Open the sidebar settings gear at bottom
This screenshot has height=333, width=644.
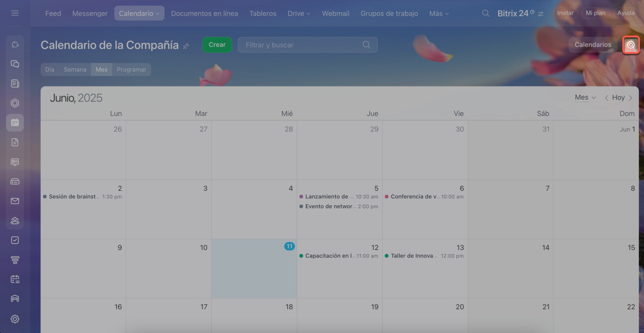click(15, 319)
